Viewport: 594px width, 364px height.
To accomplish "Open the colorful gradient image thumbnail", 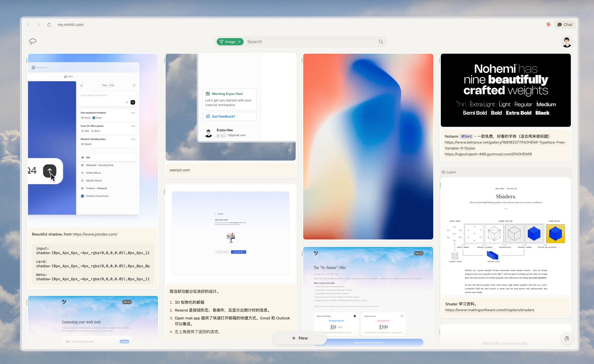I will click(368, 146).
